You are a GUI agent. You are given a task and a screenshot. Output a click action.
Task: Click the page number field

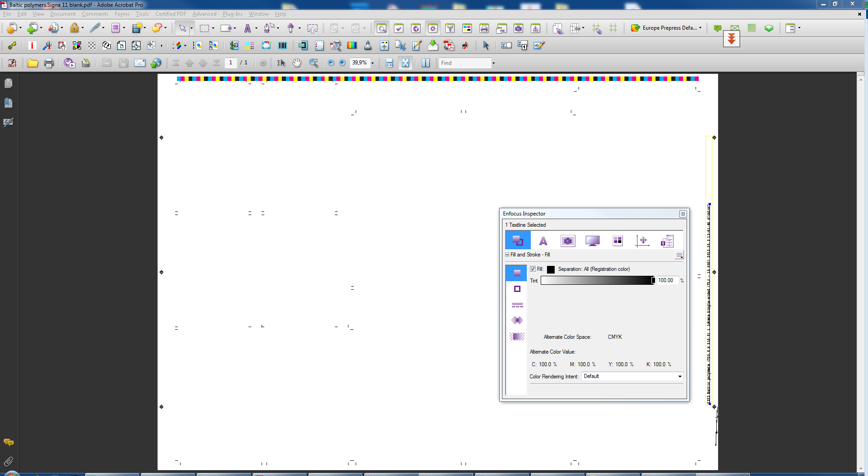[231, 63]
